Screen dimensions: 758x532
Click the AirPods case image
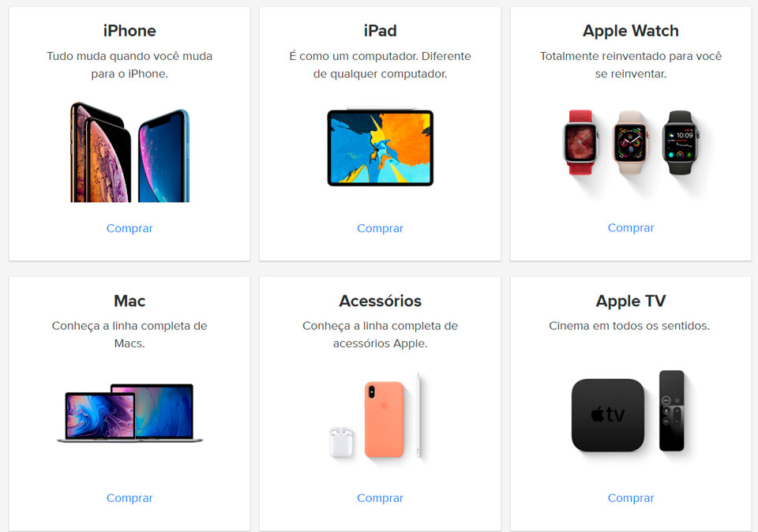coord(341,442)
